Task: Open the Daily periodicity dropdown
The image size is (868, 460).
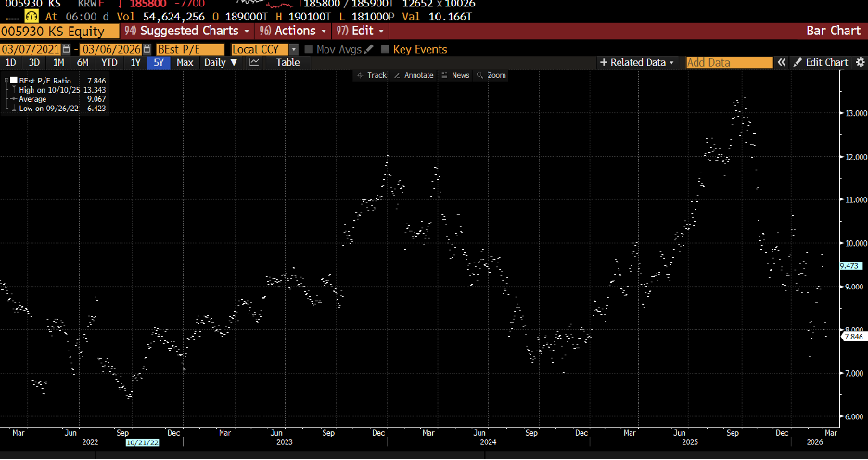Action: (x=220, y=62)
